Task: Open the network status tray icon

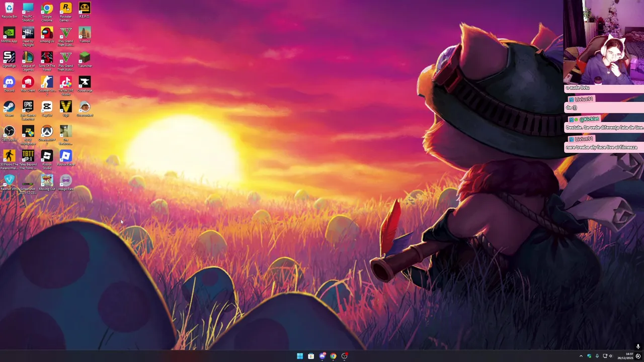Action: click(x=605, y=356)
